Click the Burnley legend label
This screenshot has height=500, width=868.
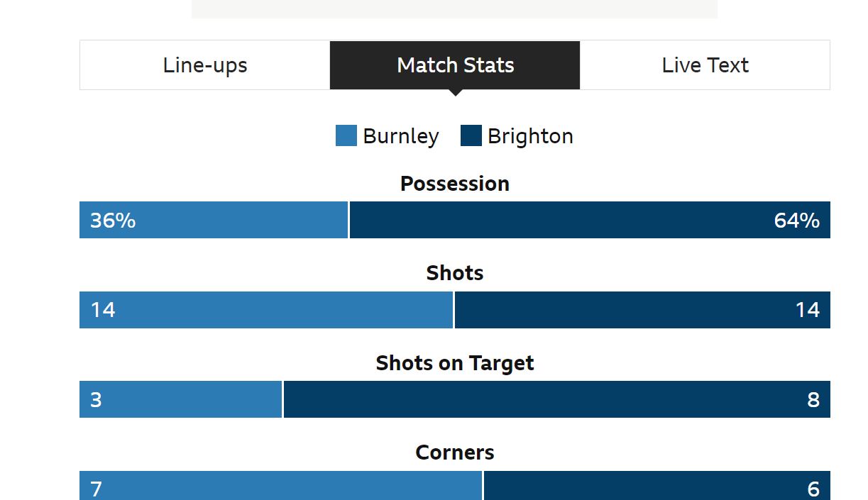point(401,136)
